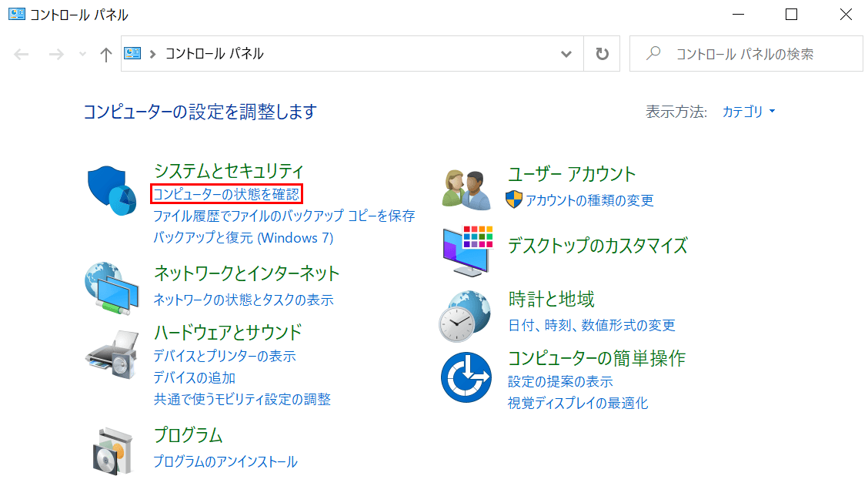Go up one level with Up arrow
The width and height of the screenshot is (868, 496).
(105, 54)
